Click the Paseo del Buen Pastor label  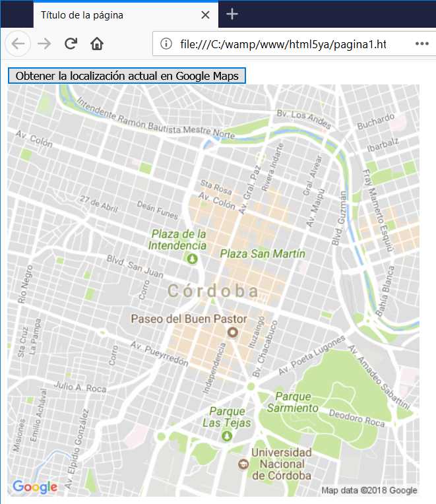189,319
